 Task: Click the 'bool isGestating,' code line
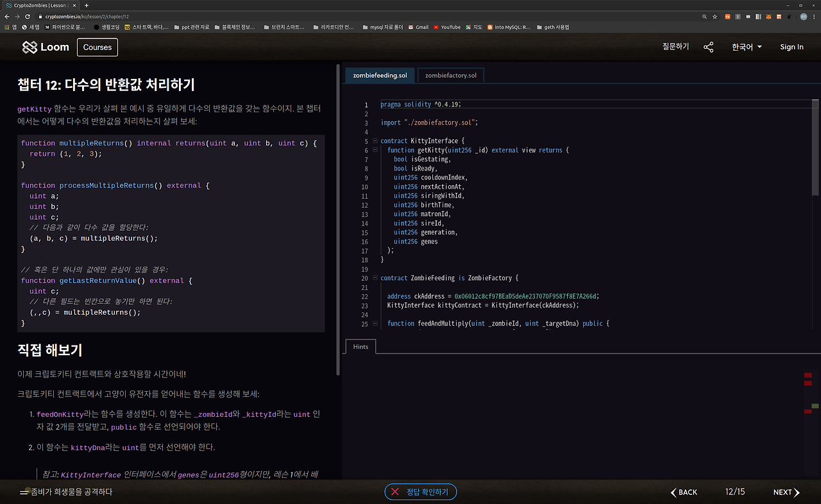point(422,159)
